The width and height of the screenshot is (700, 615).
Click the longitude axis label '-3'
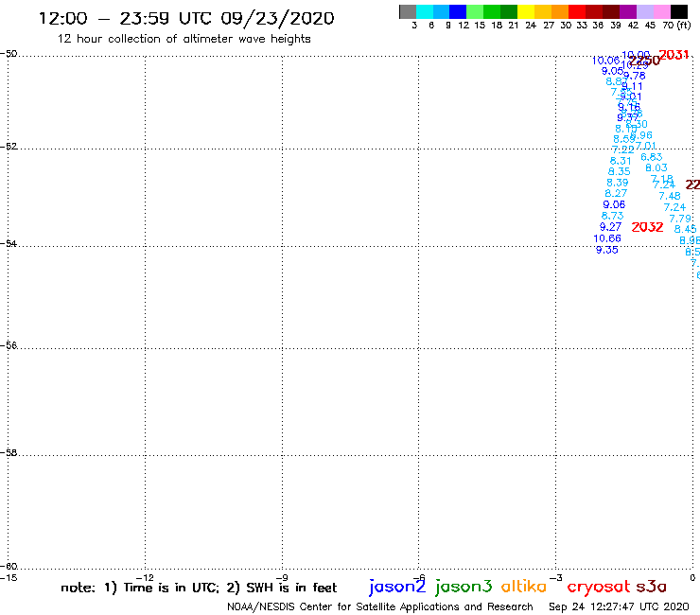[556, 578]
